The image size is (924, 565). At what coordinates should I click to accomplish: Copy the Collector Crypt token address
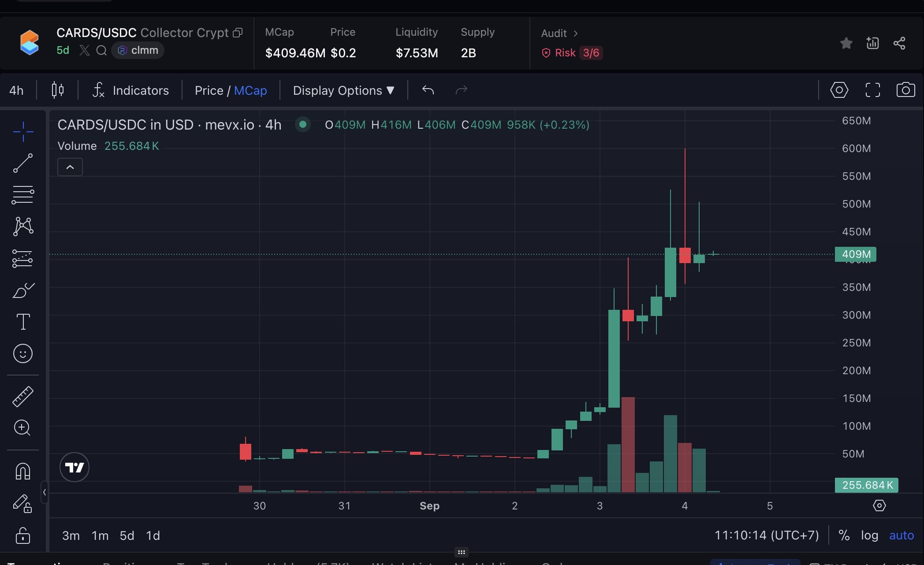point(238,33)
